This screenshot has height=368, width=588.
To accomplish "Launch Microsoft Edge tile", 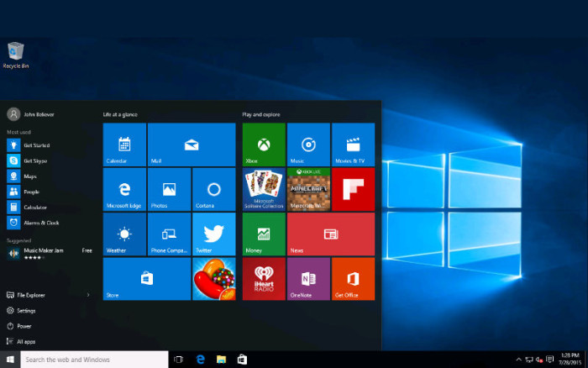I will pos(124,189).
